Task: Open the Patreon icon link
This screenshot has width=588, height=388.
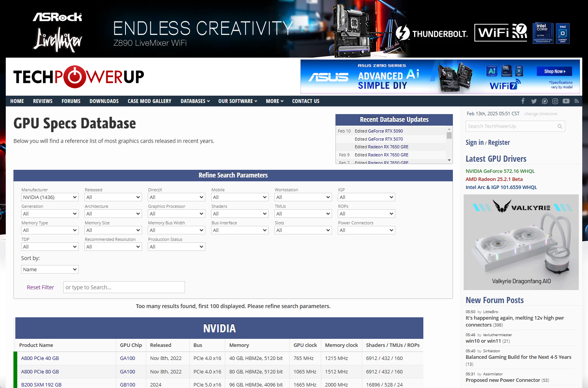Action: click(x=545, y=101)
